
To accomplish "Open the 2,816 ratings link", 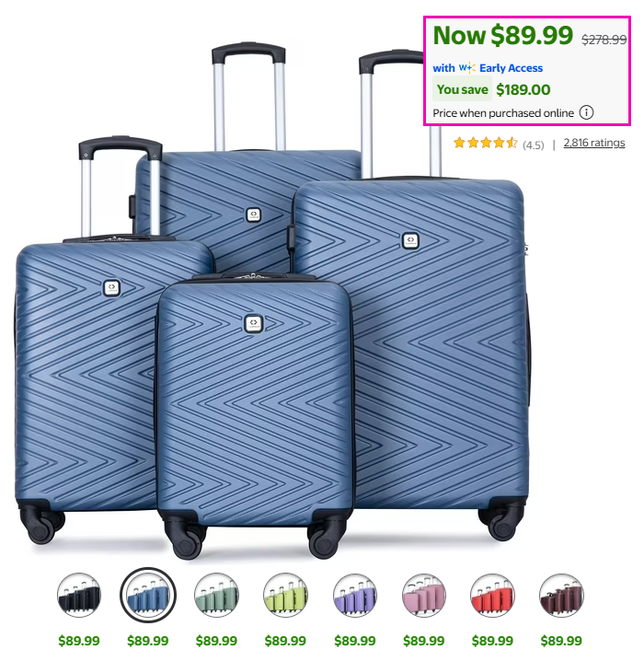I will (594, 143).
